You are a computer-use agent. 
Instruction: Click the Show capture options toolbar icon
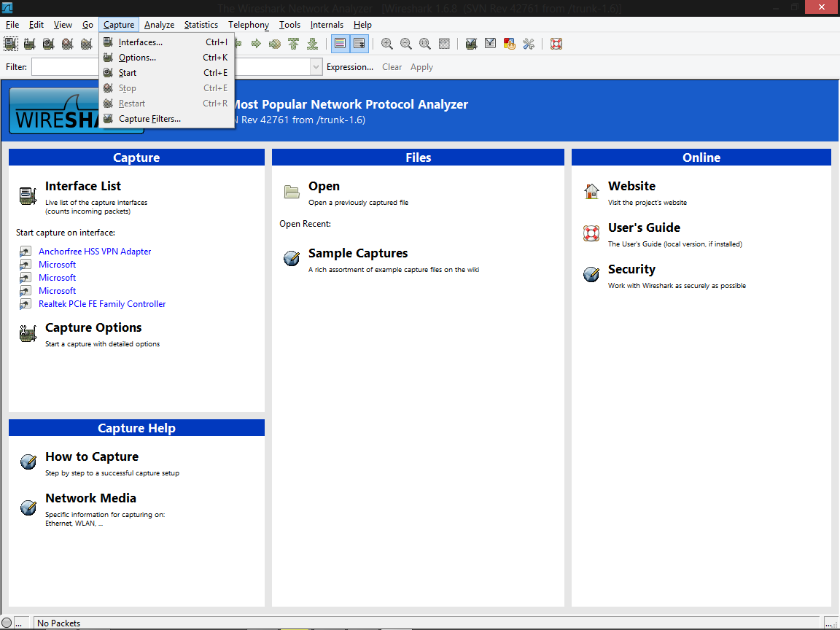click(x=30, y=44)
